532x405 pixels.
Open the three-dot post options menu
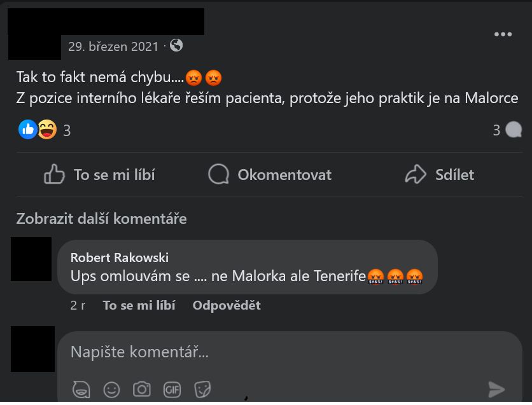[503, 34]
